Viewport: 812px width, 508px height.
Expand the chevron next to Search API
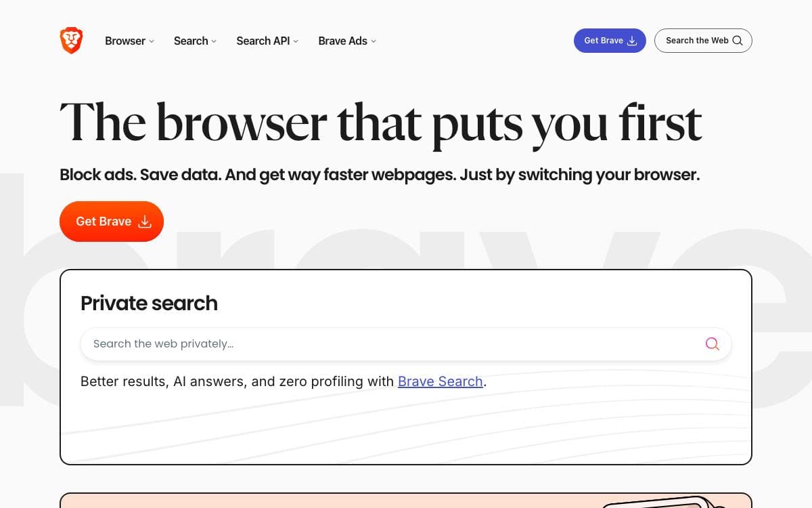[x=296, y=41]
